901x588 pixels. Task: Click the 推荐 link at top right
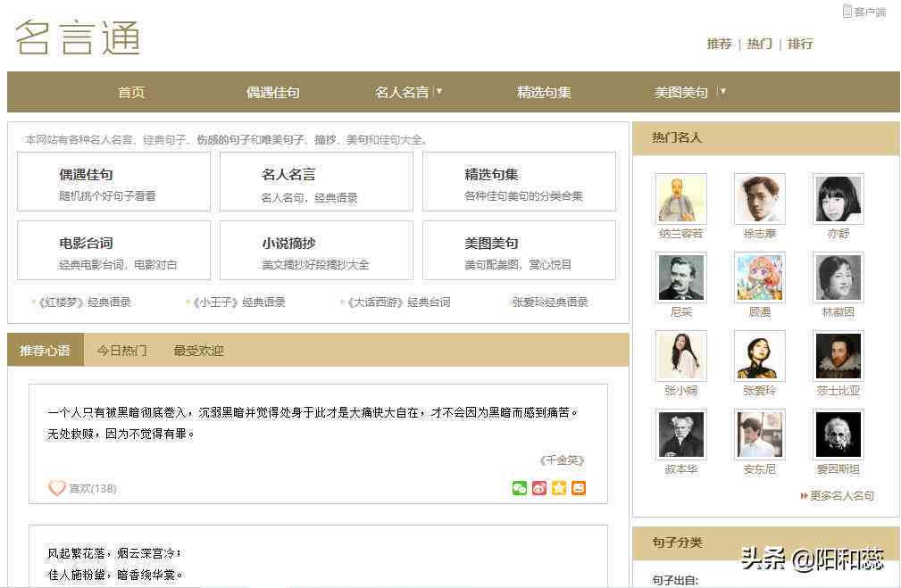pyautogui.click(x=719, y=44)
